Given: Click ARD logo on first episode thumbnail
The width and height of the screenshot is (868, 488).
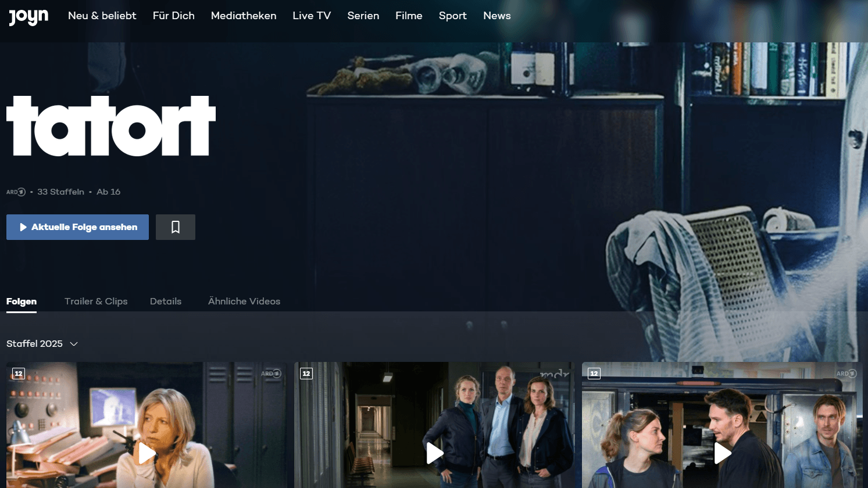Looking at the screenshot, I should pos(271,374).
